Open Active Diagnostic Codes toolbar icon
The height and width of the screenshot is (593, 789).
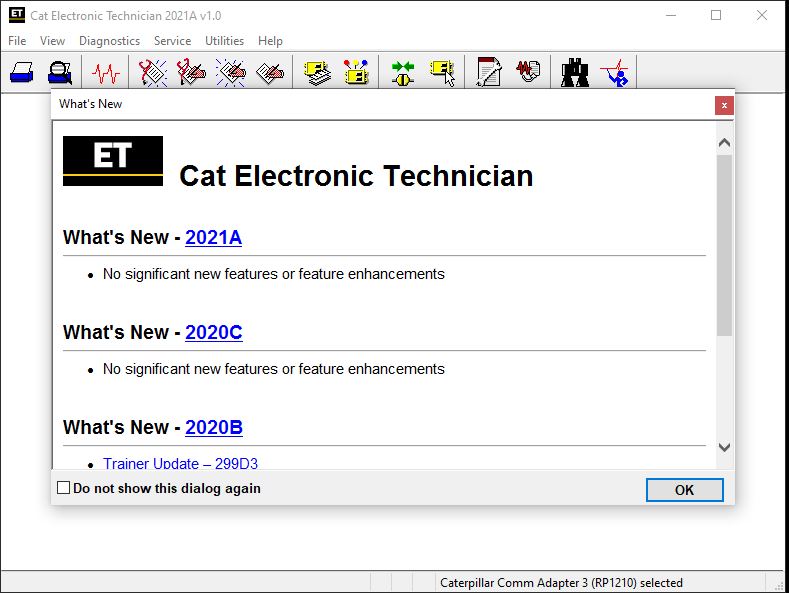point(152,73)
